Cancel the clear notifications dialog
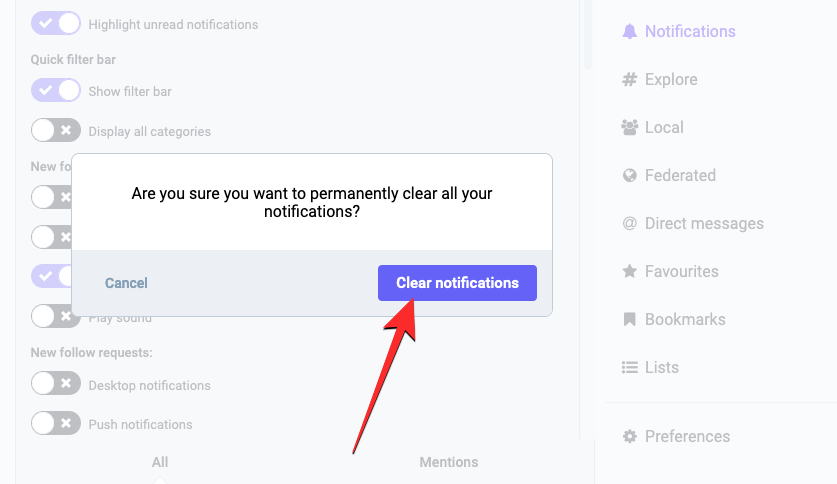 (126, 283)
